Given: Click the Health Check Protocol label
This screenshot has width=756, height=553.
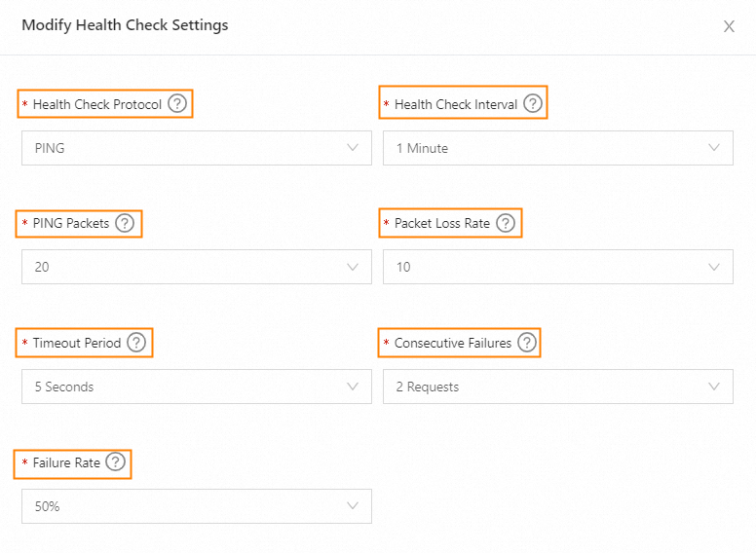Looking at the screenshot, I should pyautogui.click(x=96, y=104).
